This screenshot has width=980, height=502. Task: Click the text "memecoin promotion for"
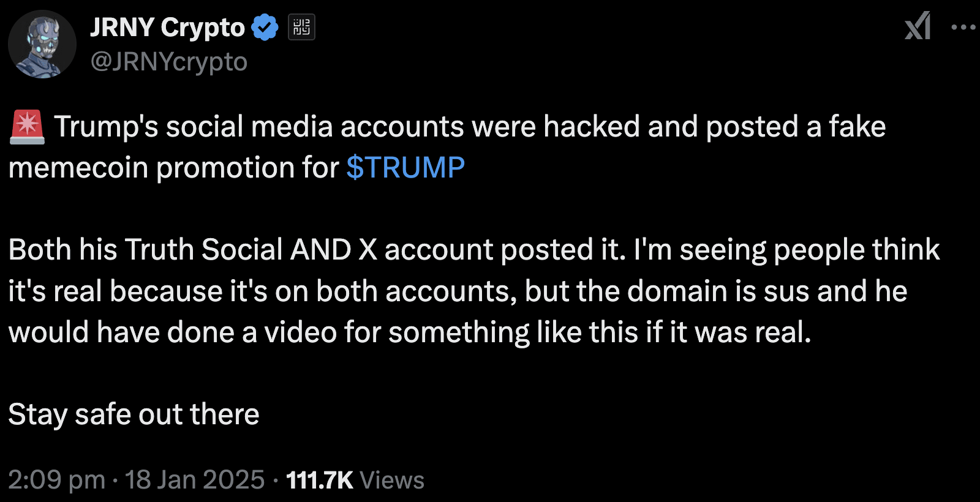click(174, 168)
